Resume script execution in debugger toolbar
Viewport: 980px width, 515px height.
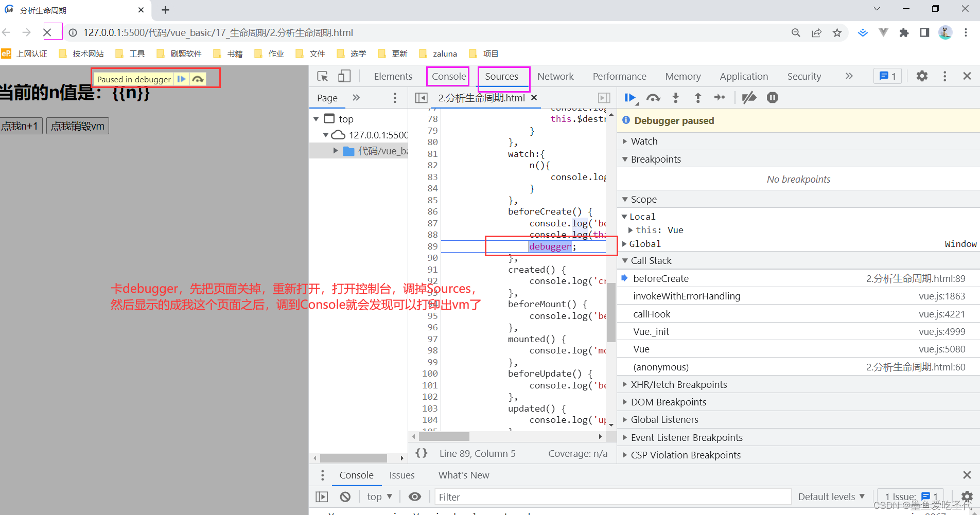coord(630,98)
